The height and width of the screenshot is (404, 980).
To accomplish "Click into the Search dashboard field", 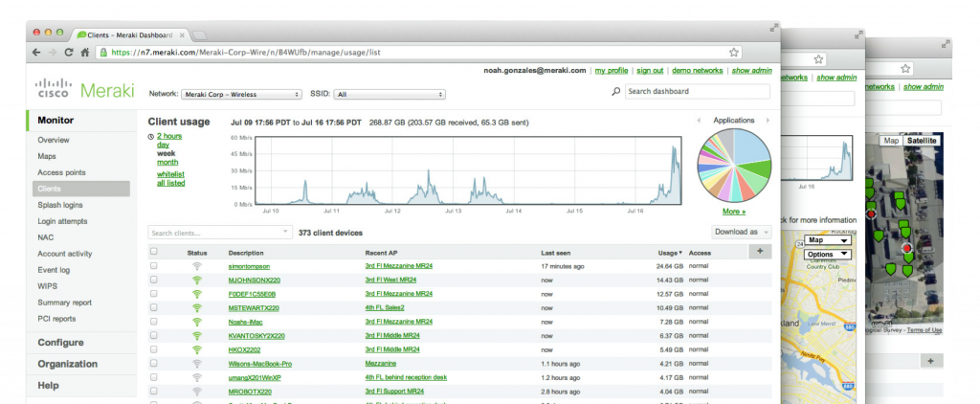I will coord(697,92).
